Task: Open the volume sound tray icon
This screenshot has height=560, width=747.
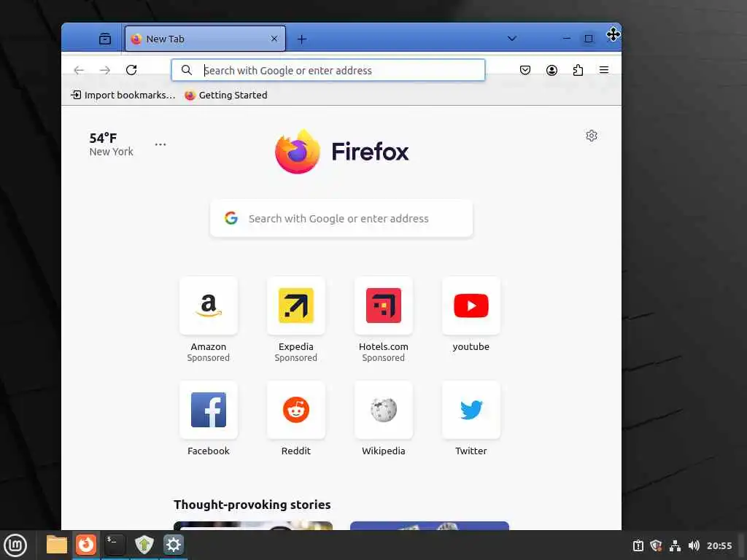Action: (x=694, y=545)
